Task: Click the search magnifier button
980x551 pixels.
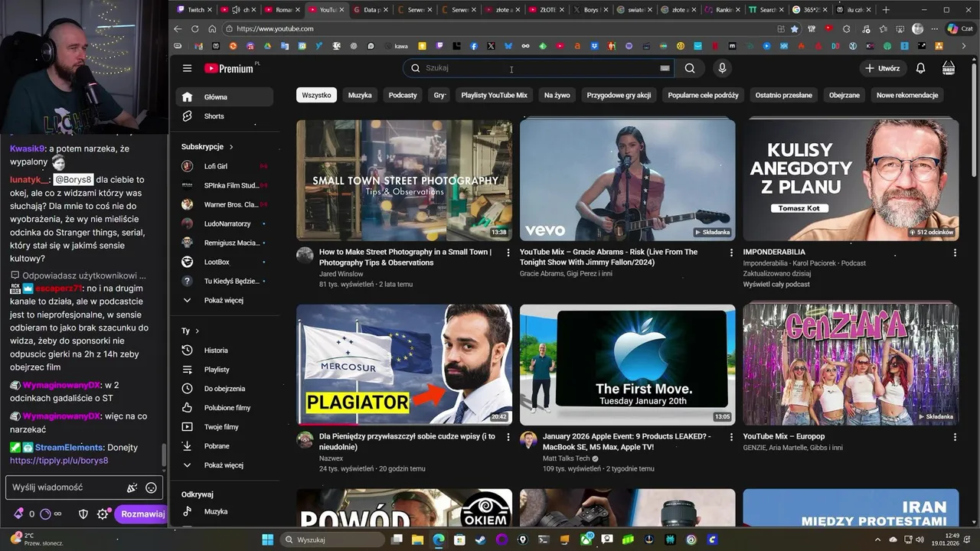Action: (690, 68)
